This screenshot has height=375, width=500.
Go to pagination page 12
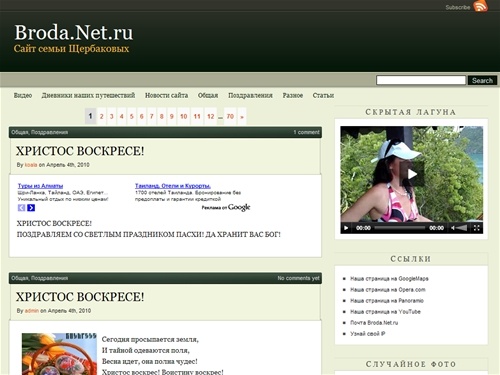(x=211, y=116)
